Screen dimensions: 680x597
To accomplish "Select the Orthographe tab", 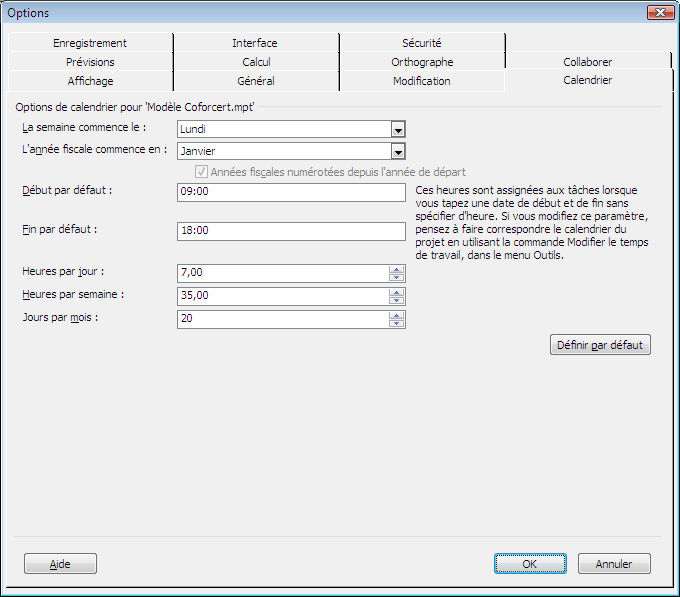I will coord(421,62).
